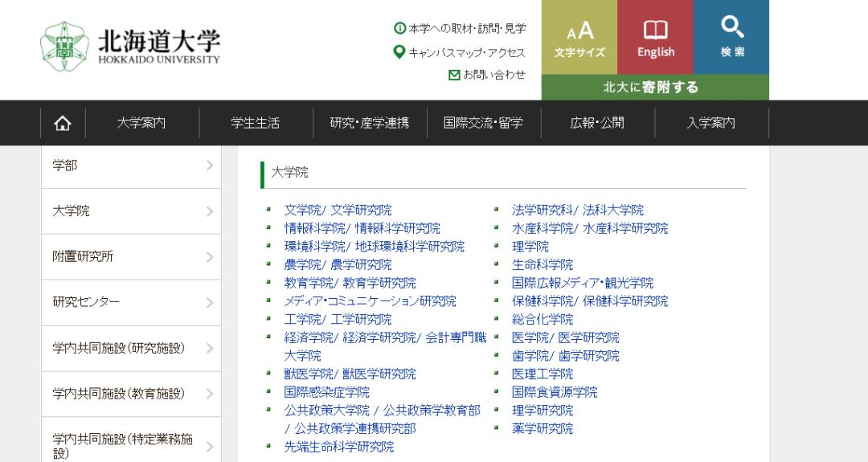Expand 学内共同施設（研究施設） sidebar chevron

point(210,348)
